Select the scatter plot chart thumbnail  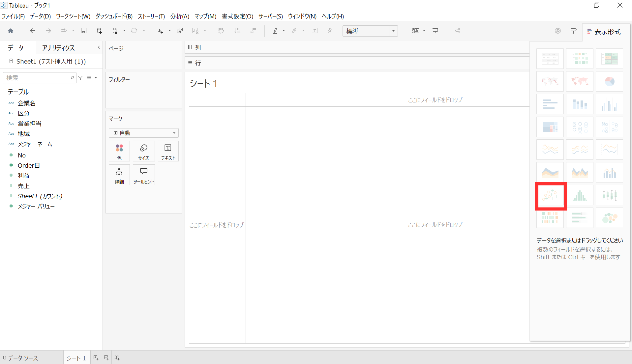coord(550,195)
